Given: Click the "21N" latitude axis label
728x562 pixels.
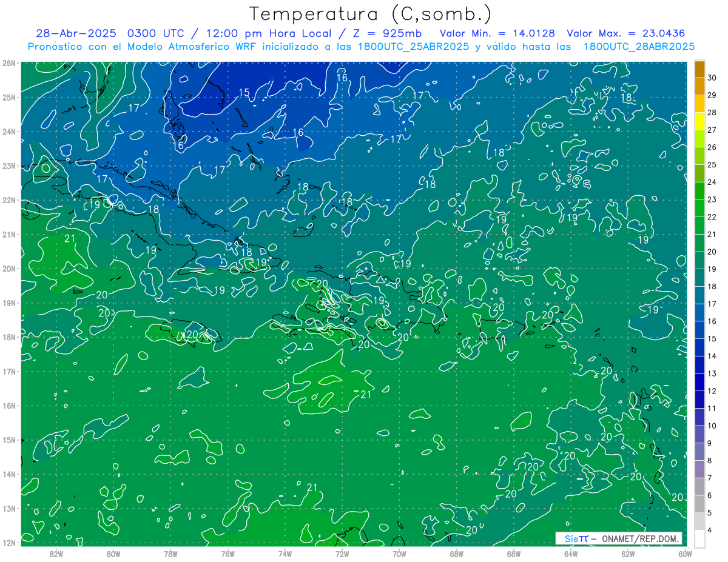Looking at the screenshot, I should 9,235.
